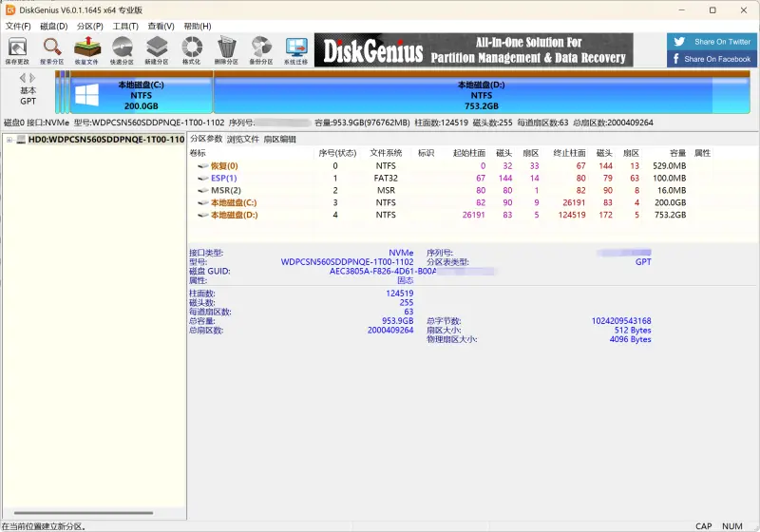
Task: Click the drive icon beside 本地磁盘(C:) table row
Action: point(203,202)
